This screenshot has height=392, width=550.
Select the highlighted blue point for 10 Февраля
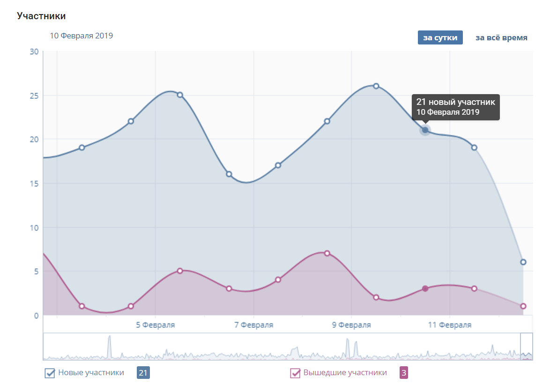tap(425, 130)
